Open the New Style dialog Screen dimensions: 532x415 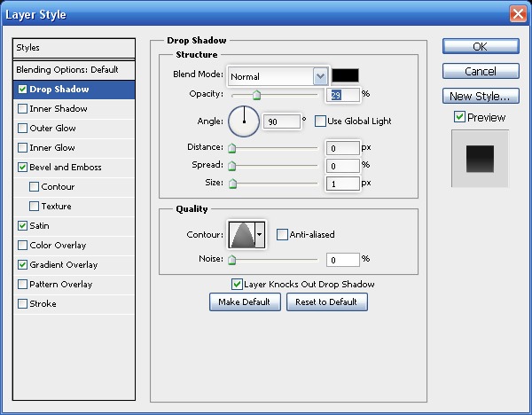point(481,96)
